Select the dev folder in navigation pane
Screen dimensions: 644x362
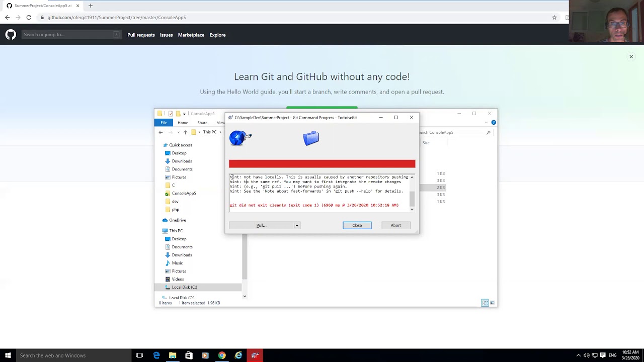coord(175,201)
